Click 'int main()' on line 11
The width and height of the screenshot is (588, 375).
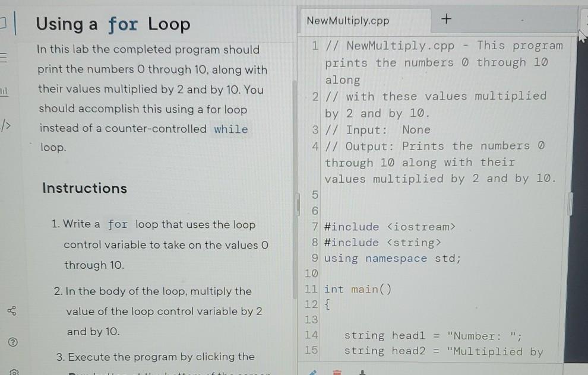(358, 289)
